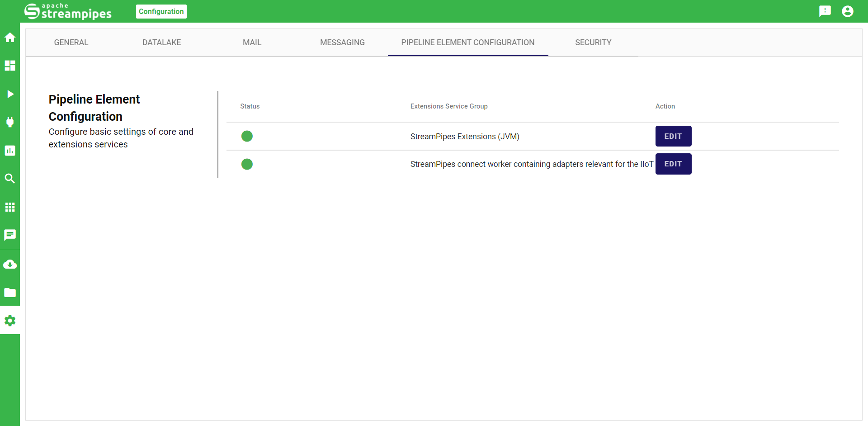Edit the connect worker IIoT service

673,164
